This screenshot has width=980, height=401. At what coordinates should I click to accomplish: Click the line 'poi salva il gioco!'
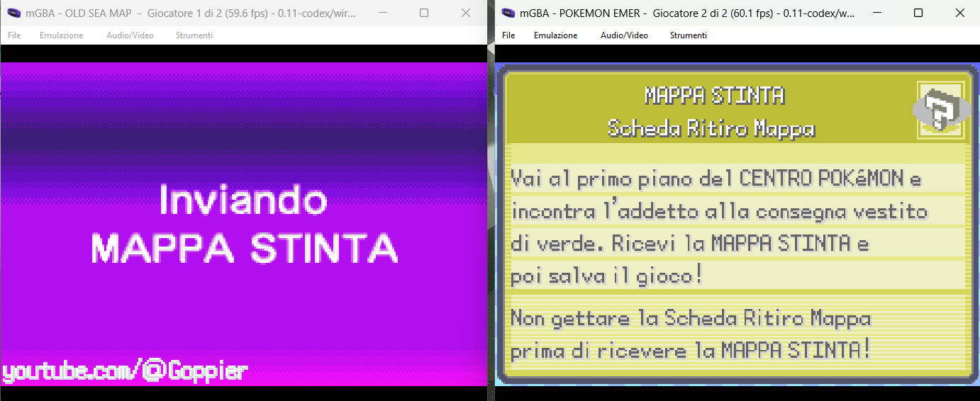point(607,276)
